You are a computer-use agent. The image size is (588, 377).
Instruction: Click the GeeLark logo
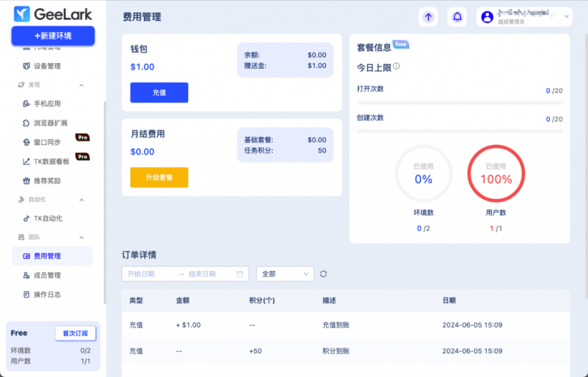53,14
